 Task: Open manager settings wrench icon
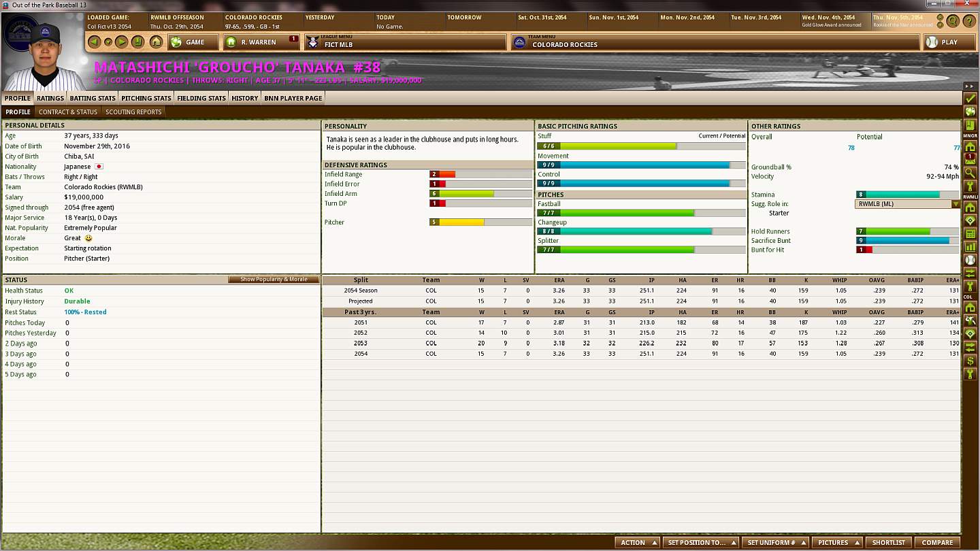(x=970, y=186)
